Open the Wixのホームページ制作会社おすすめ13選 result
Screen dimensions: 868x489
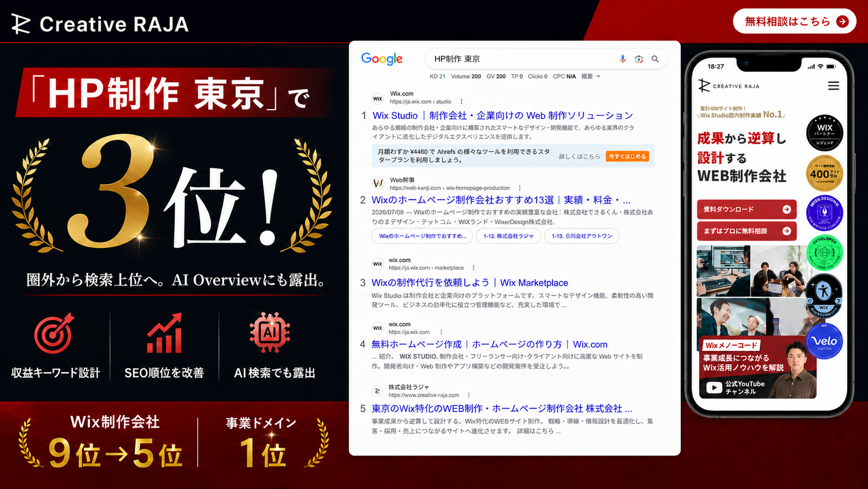pyautogui.click(x=501, y=200)
